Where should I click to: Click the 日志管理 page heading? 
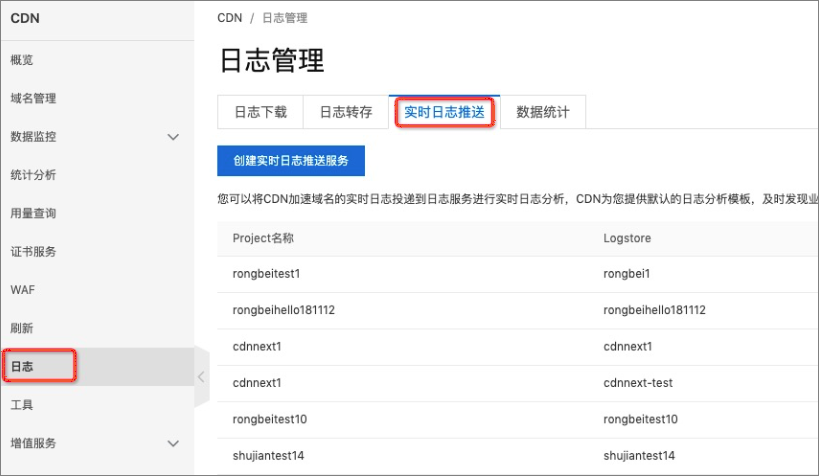272,60
